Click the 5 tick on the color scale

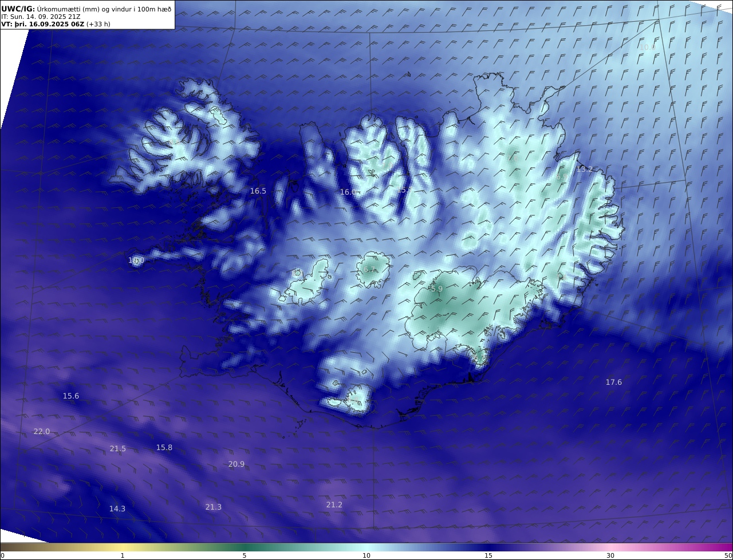click(245, 555)
